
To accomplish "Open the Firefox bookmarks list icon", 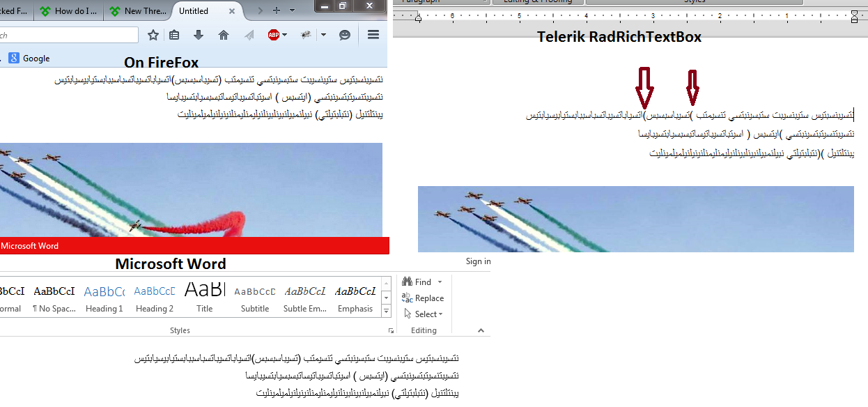I will pyautogui.click(x=174, y=35).
